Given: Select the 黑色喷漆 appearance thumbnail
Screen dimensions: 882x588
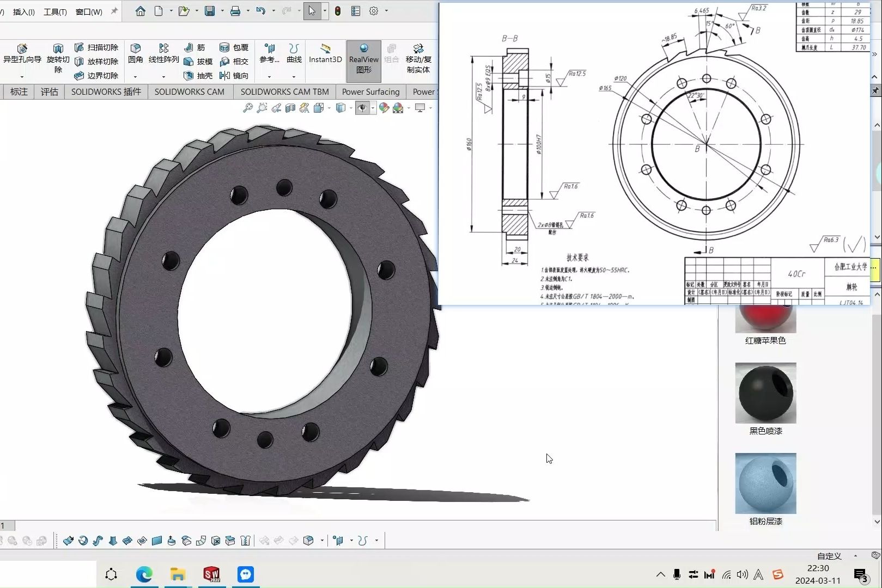Looking at the screenshot, I should pos(765,392).
